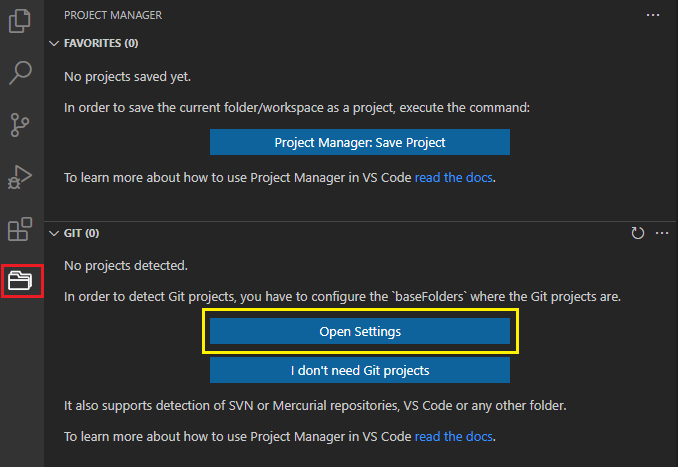The width and height of the screenshot is (678, 467).
Task: Open the Explorer view in activity bar
Action: 20,21
